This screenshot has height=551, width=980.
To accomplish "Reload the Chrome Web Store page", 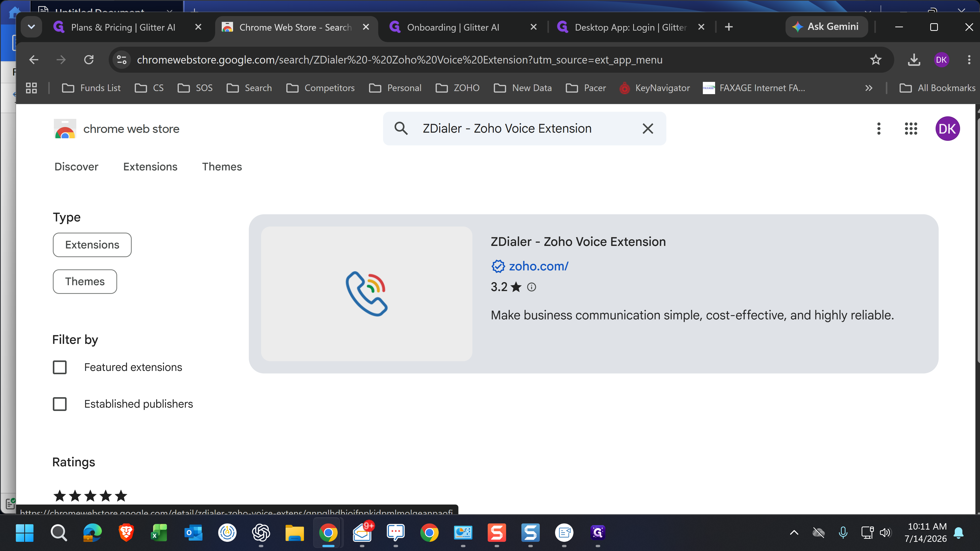I will pyautogui.click(x=89, y=60).
